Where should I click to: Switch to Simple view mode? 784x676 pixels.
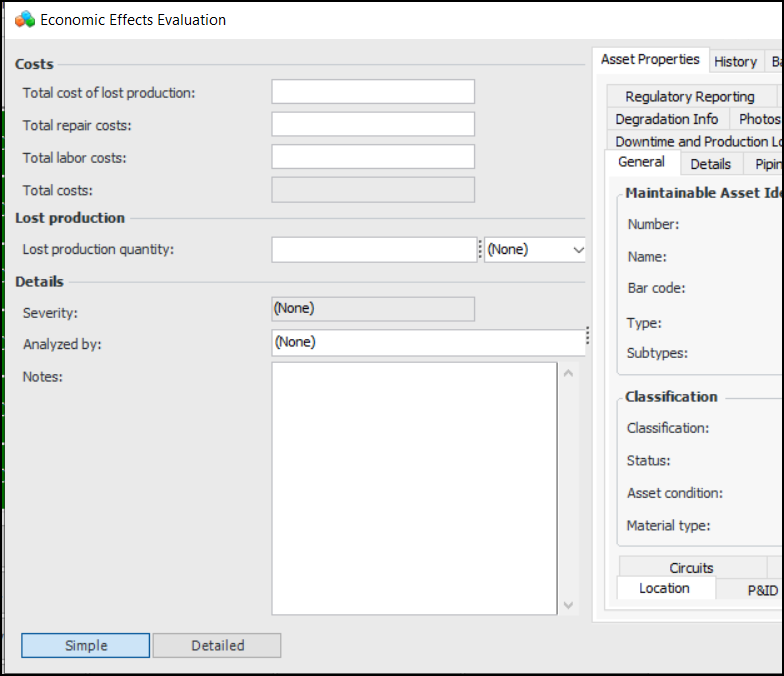pos(86,645)
